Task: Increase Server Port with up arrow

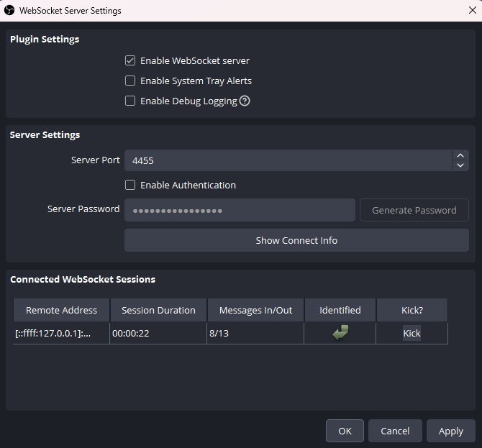Action: click(x=460, y=155)
